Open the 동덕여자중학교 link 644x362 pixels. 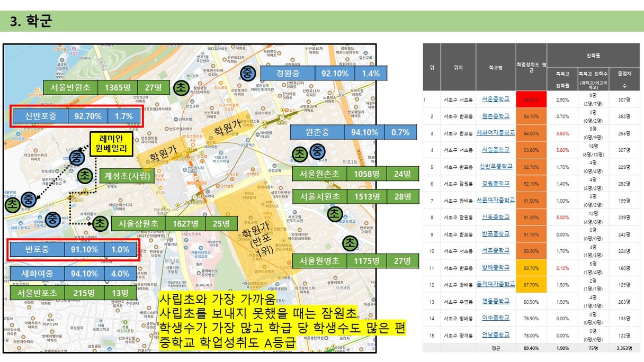[496, 284]
